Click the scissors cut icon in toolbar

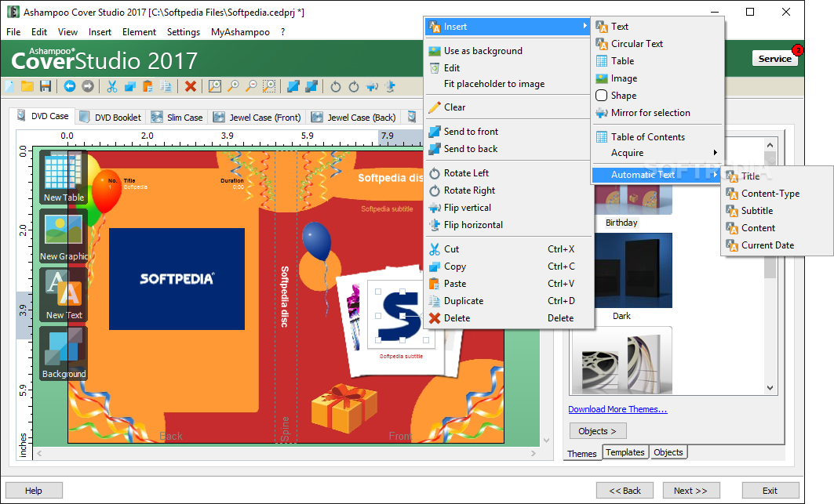[111, 86]
